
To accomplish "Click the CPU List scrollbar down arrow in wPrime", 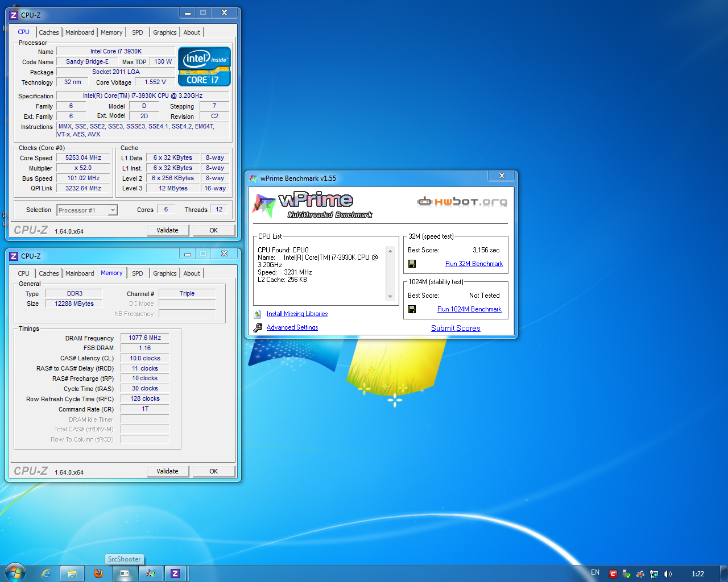I will click(390, 297).
